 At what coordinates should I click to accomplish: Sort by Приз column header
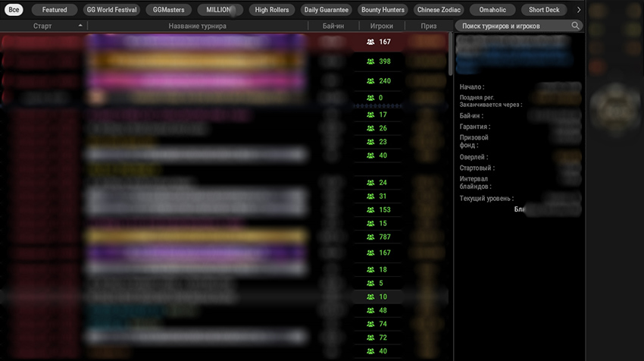[430, 26]
